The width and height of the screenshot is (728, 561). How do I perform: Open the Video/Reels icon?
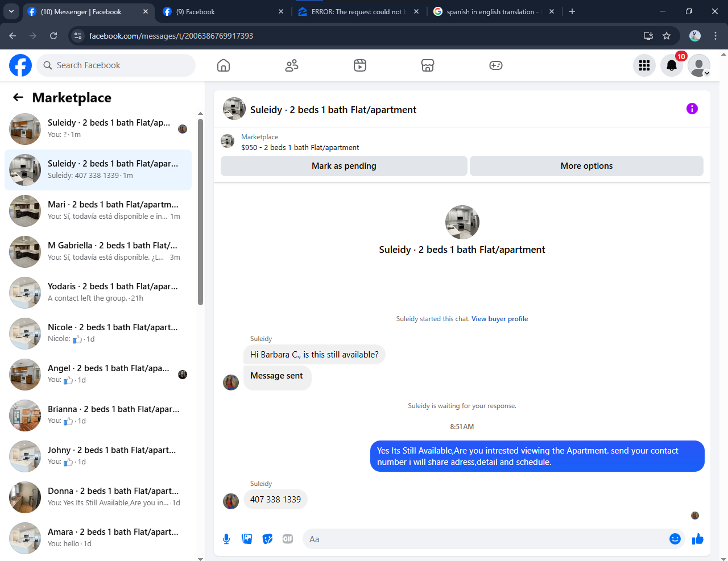click(x=360, y=65)
